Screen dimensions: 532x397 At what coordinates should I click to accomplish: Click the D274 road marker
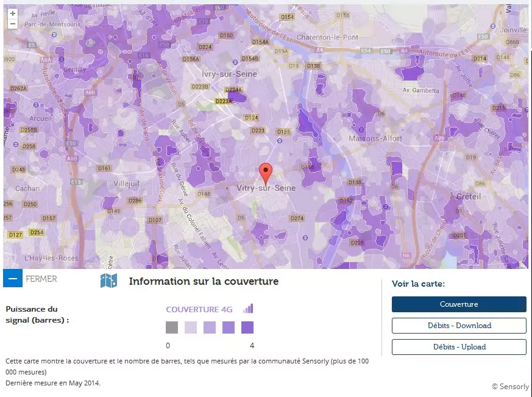point(297,218)
